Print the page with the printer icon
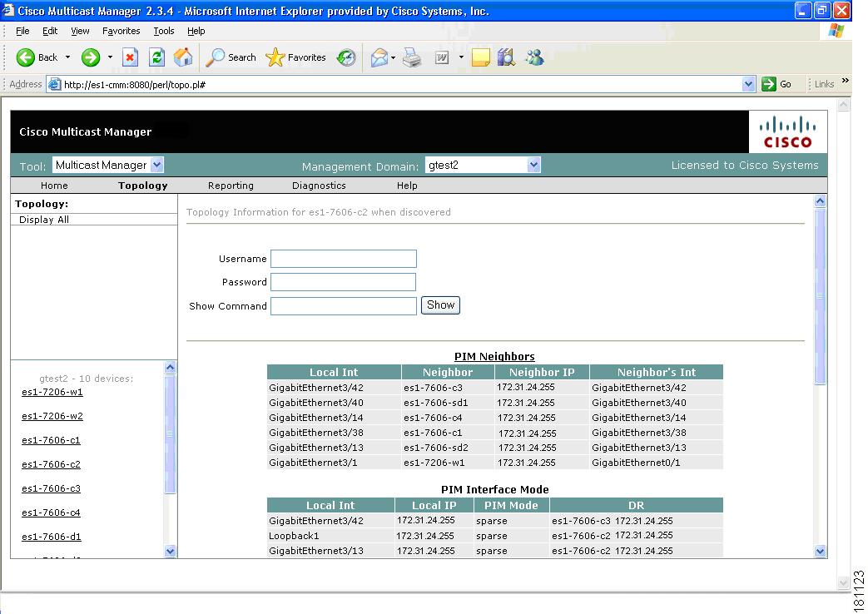 [412, 57]
